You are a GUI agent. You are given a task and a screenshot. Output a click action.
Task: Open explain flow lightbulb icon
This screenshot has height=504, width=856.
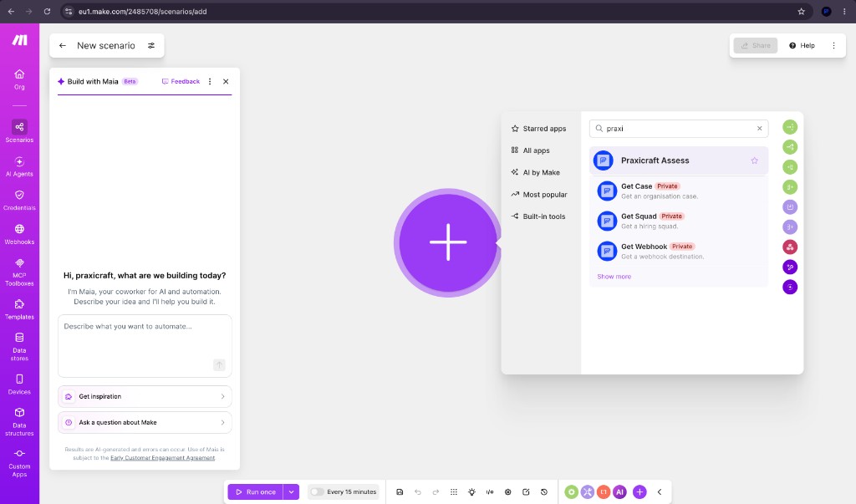coord(471,492)
